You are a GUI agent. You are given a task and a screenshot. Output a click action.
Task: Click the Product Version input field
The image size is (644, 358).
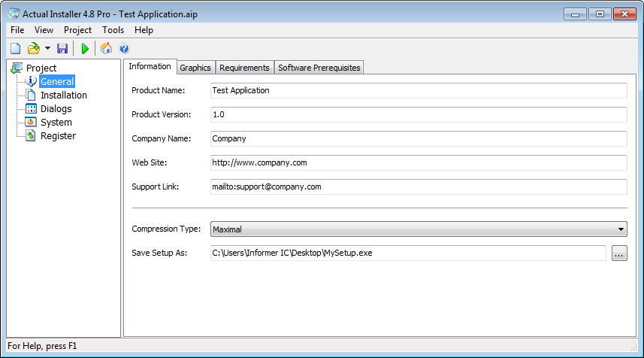click(x=419, y=114)
